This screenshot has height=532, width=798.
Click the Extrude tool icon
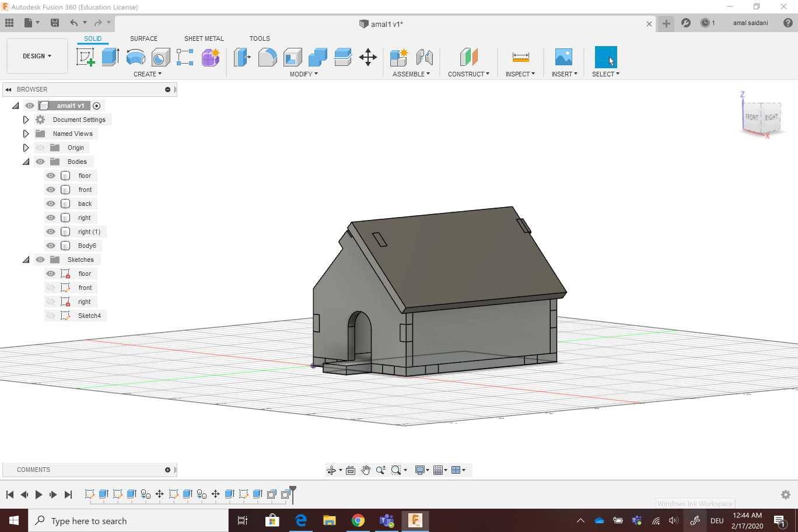(x=110, y=57)
